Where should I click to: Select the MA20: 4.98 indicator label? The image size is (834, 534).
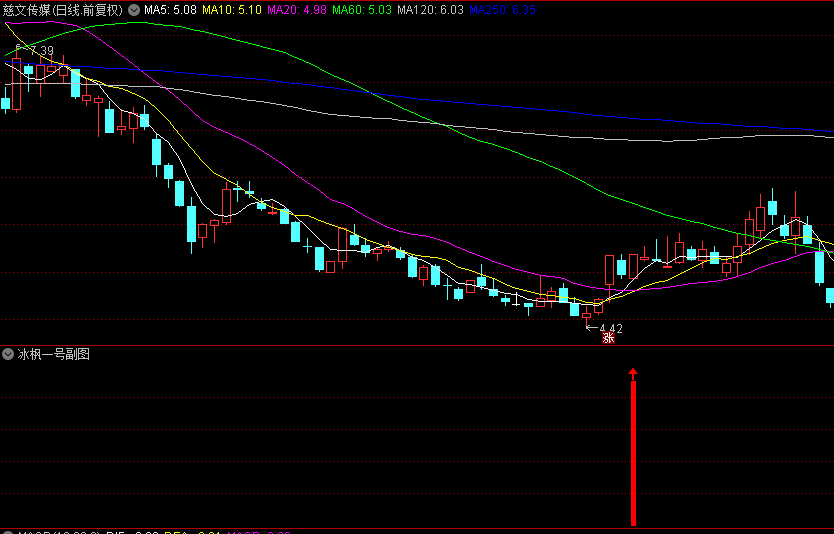pyautogui.click(x=297, y=10)
